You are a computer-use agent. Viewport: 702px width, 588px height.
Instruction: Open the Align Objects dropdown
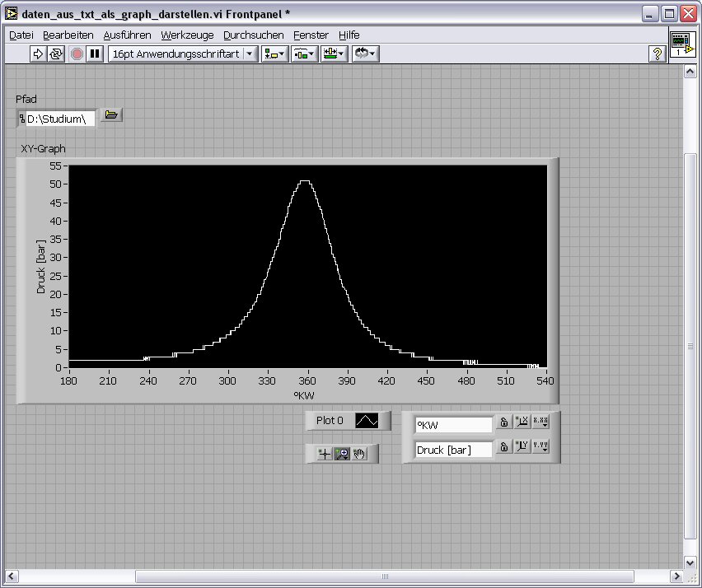pyautogui.click(x=274, y=54)
